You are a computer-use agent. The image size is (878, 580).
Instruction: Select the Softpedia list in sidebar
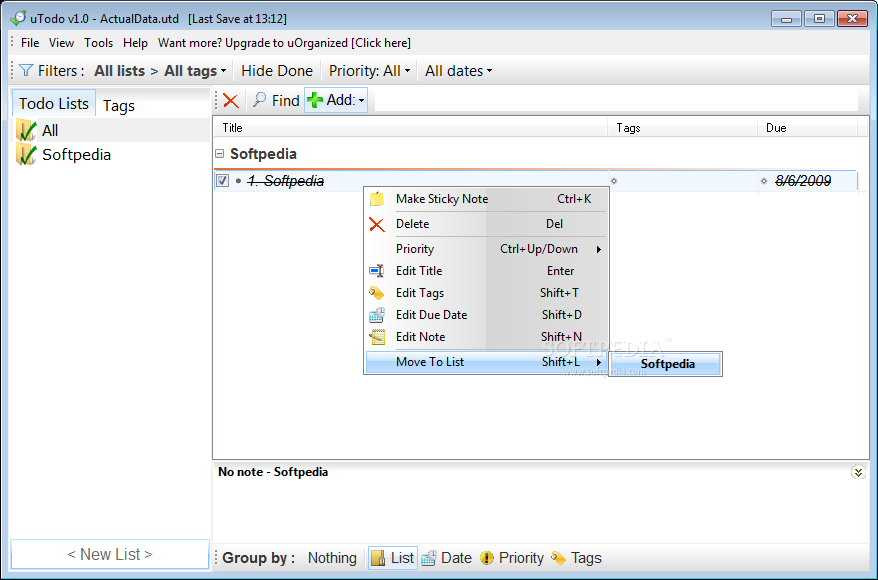point(110,155)
